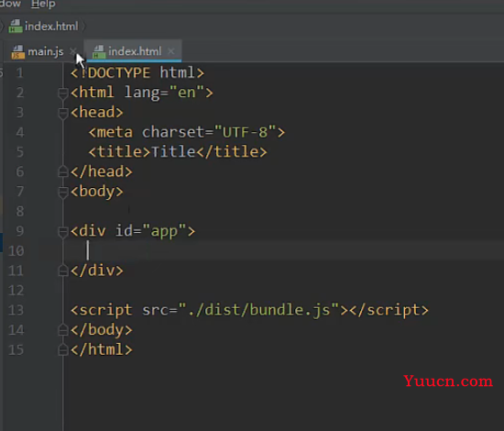Click the word Title inside title tag
This screenshot has width=504, height=431.
tap(173, 152)
